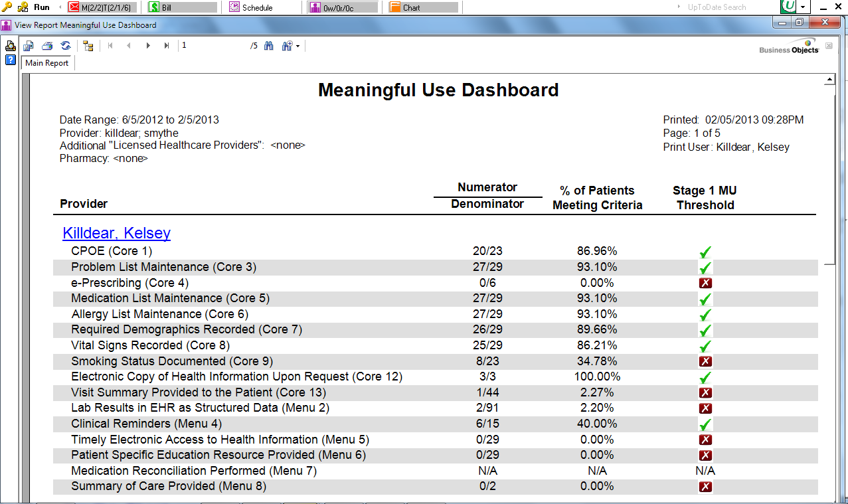Open the UpToDate dropdown arrow
The image size is (848, 504).
802,7
